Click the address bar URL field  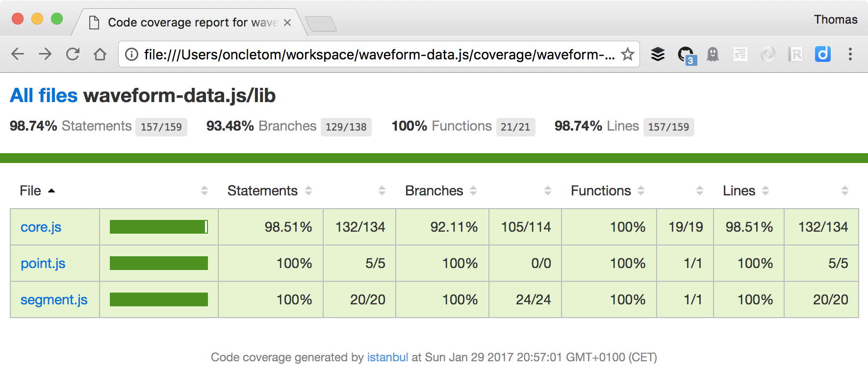click(378, 54)
